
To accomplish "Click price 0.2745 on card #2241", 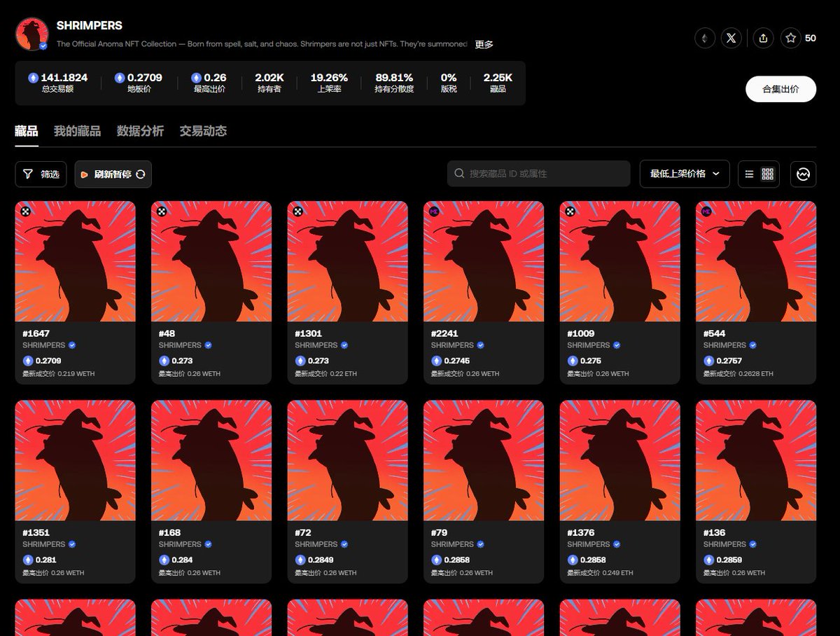I will pyautogui.click(x=457, y=361).
